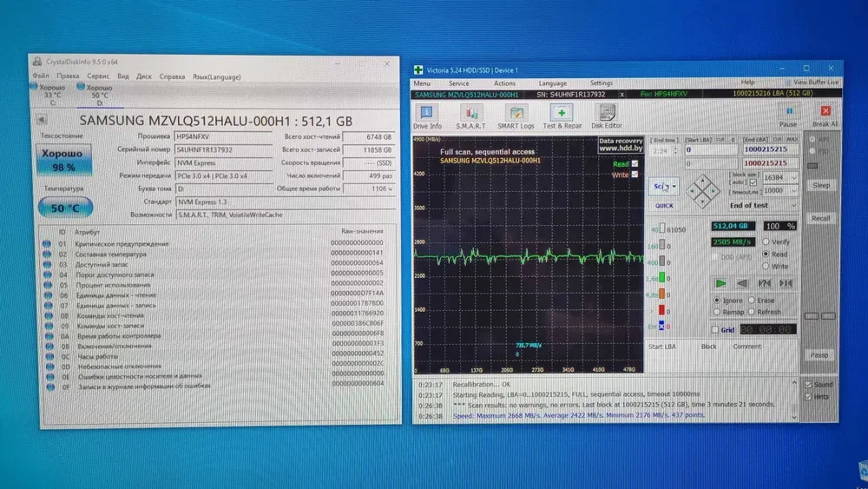Toggle the block size auto checkbox

coord(753,182)
